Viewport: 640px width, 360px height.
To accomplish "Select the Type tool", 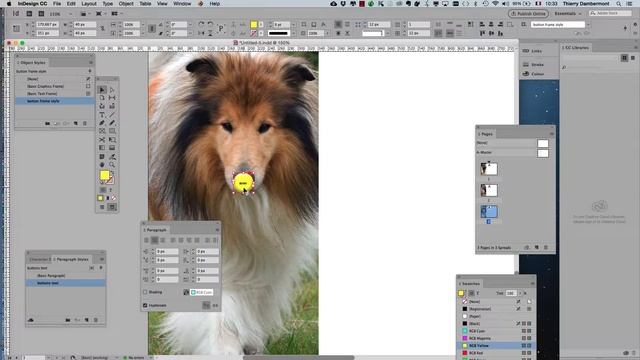I will pyautogui.click(x=102, y=115).
